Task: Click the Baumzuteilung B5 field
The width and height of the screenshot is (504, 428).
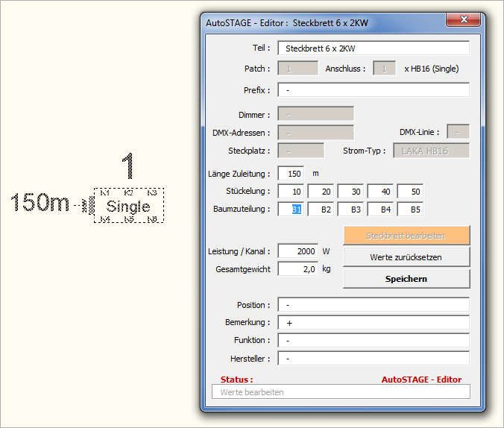Action: [410, 210]
